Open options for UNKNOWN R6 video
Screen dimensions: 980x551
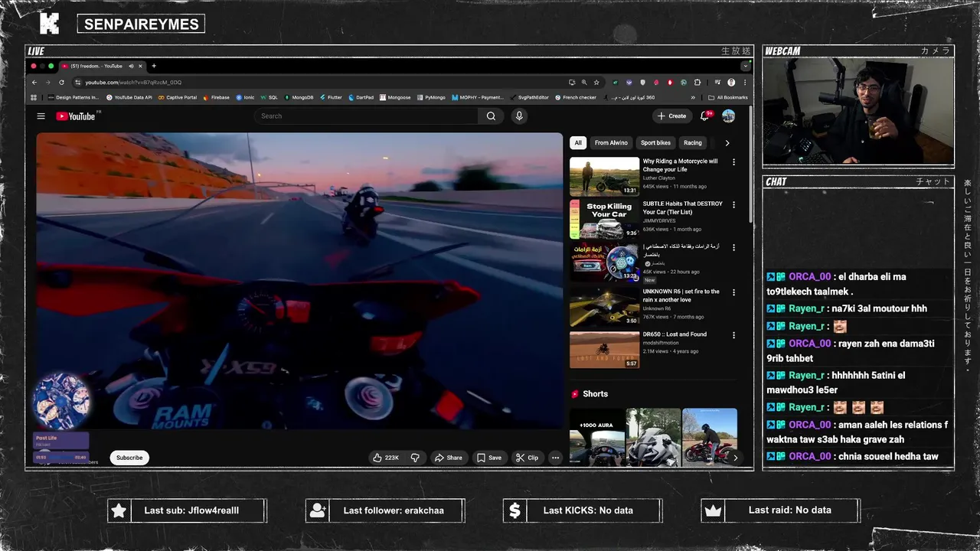(733, 292)
